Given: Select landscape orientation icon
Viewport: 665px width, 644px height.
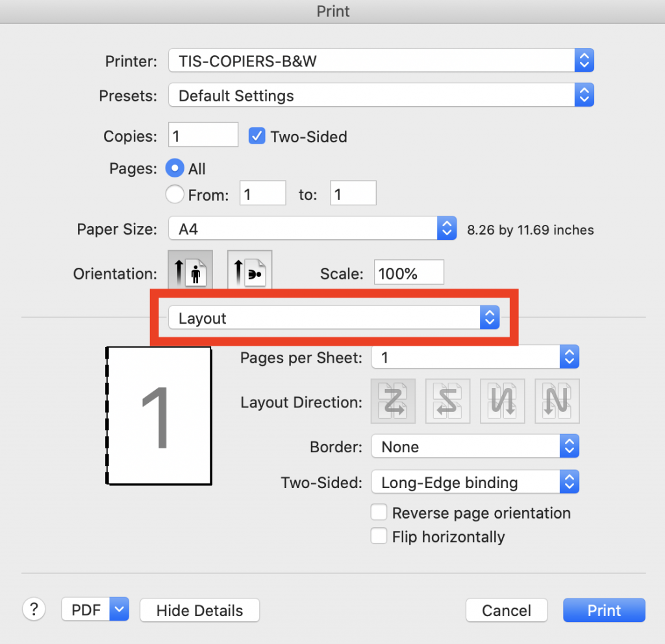Looking at the screenshot, I should 249,270.
